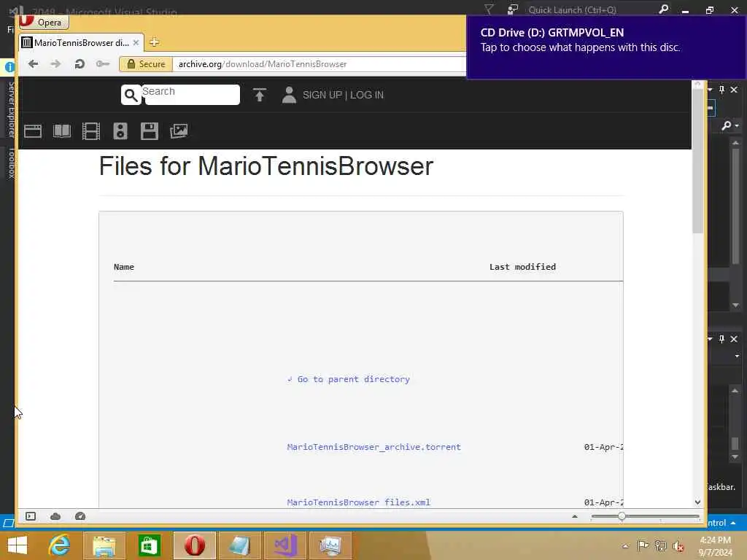Viewport: 747px width, 560px height.
Task: Click the user avatar icon
Action: pyautogui.click(x=289, y=95)
